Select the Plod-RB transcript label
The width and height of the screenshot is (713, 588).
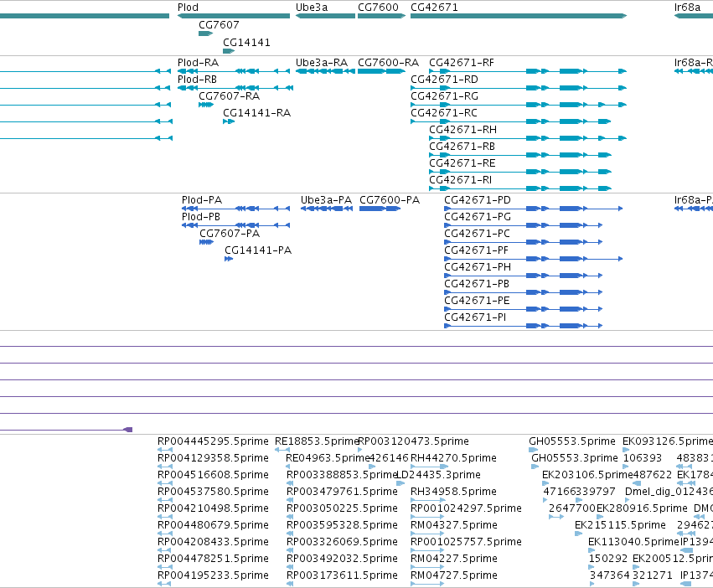click(x=198, y=79)
